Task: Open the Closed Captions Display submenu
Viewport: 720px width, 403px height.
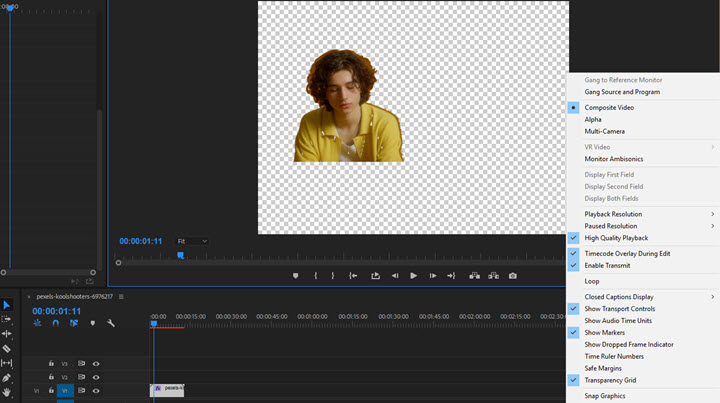Action: click(618, 297)
